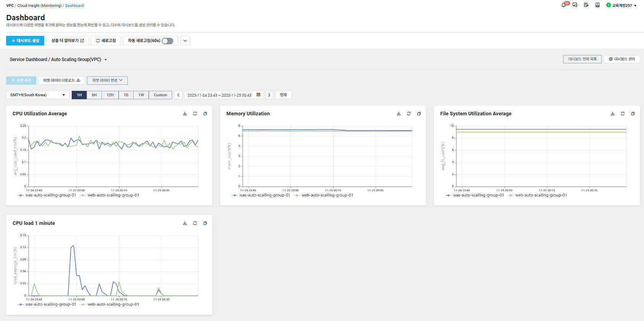This screenshot has width=644, height=321.
Task: Download the CPU load 1 minute data
Action: click(185, 223)
